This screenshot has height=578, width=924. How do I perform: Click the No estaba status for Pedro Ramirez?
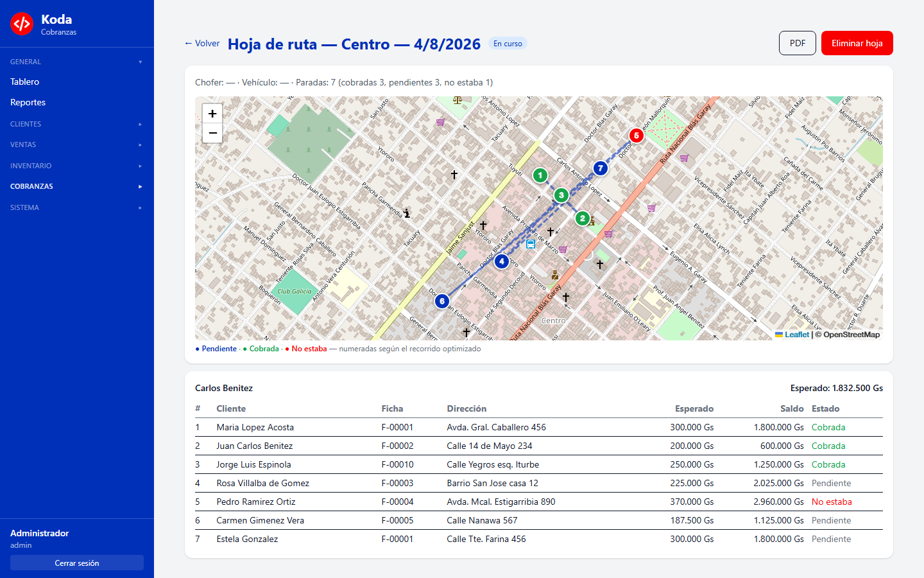point(832,502)
